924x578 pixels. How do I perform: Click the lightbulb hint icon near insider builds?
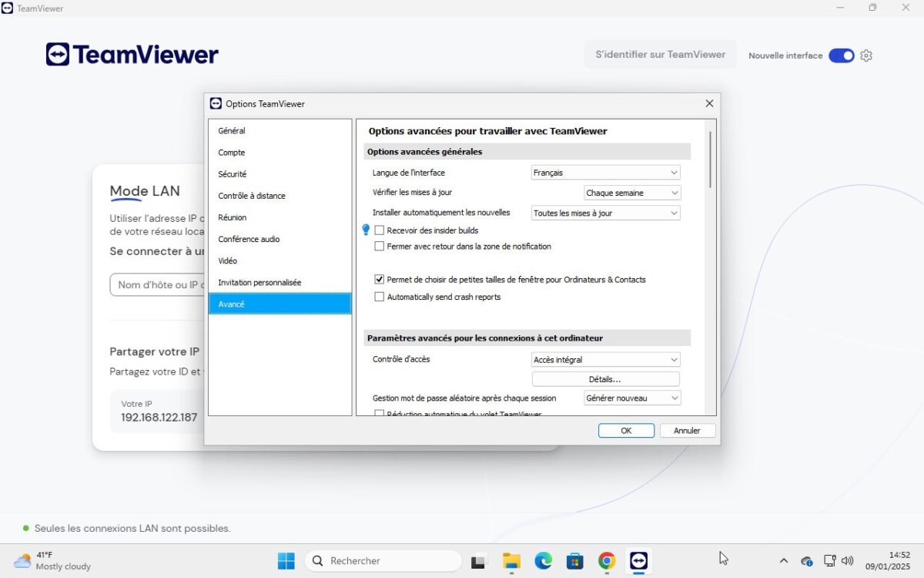point(366,230)
